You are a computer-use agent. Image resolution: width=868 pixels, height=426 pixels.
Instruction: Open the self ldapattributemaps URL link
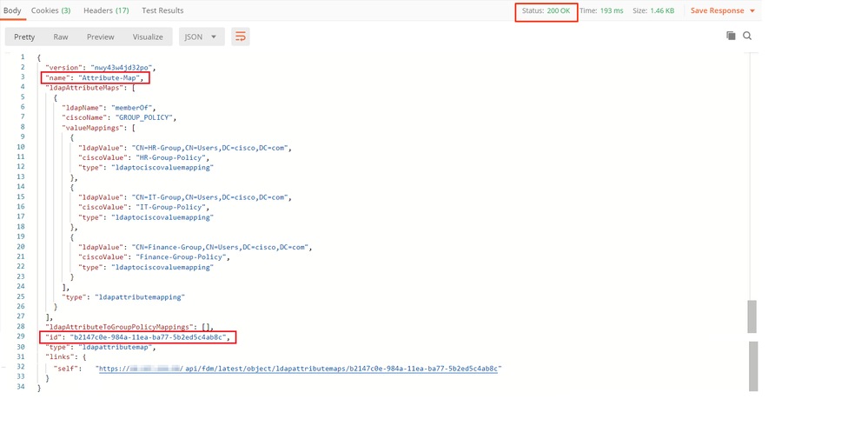click(299, 368)
